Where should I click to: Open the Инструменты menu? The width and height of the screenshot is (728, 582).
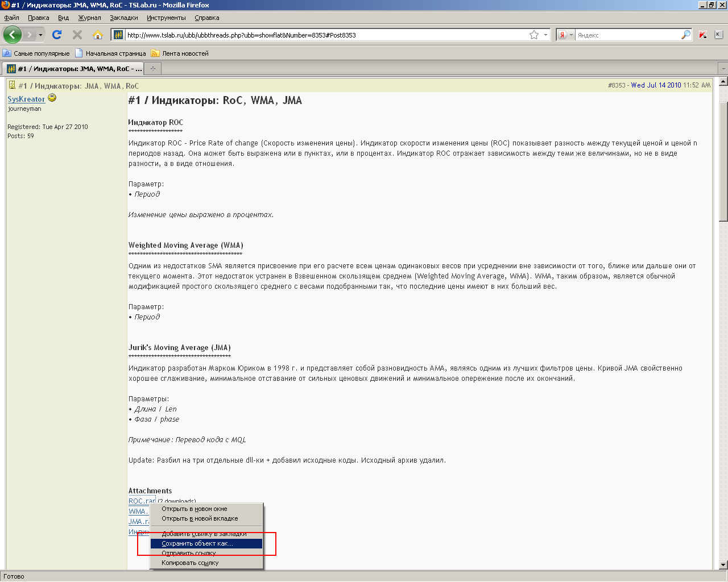pyautogui.click(x=166, y=18)
